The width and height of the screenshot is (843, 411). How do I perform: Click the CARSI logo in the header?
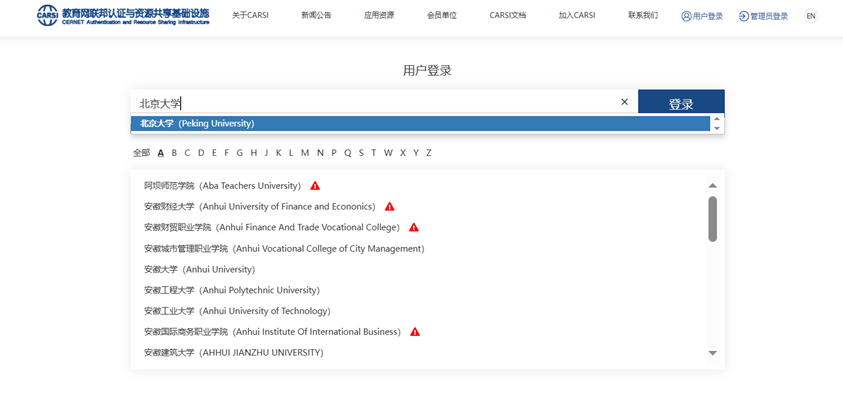[123, 16]
